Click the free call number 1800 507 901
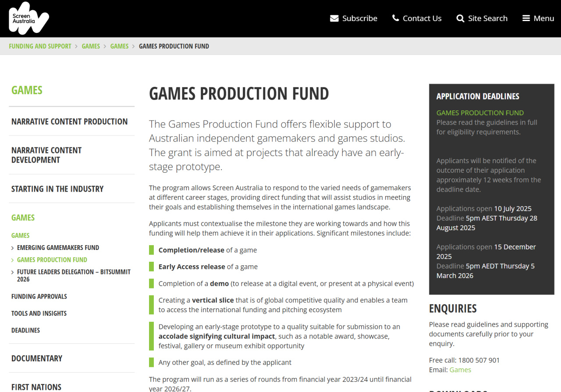The width and height of the screenshot is (561, 392). (x=479, y=360)
